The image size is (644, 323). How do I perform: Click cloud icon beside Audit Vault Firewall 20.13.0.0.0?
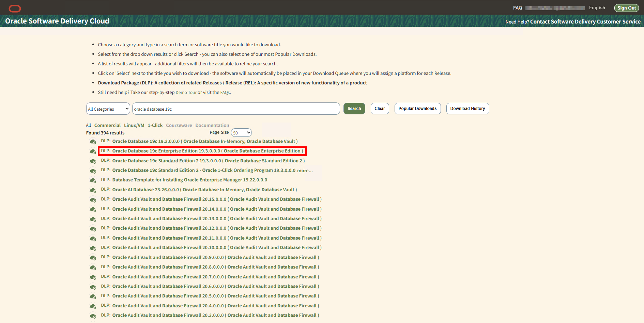pos(93,219)
